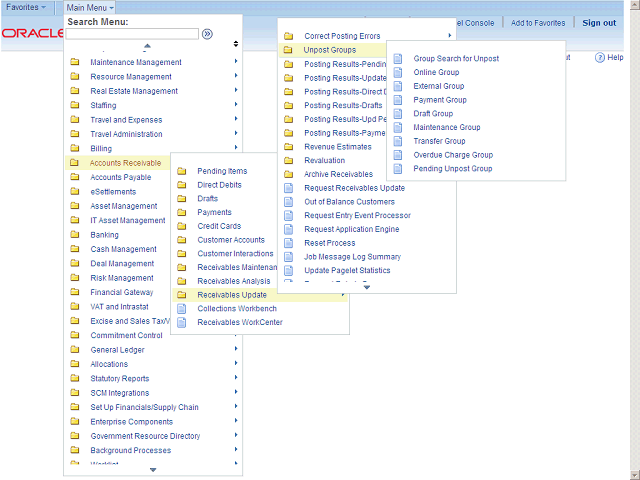Click the Revaluation folder icon

(x=289, y=160)
